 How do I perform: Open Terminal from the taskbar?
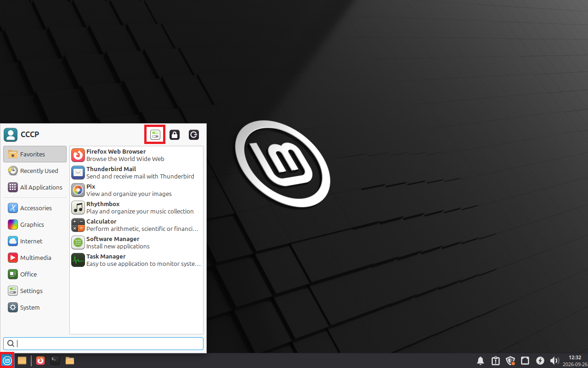tap(55, 361)
